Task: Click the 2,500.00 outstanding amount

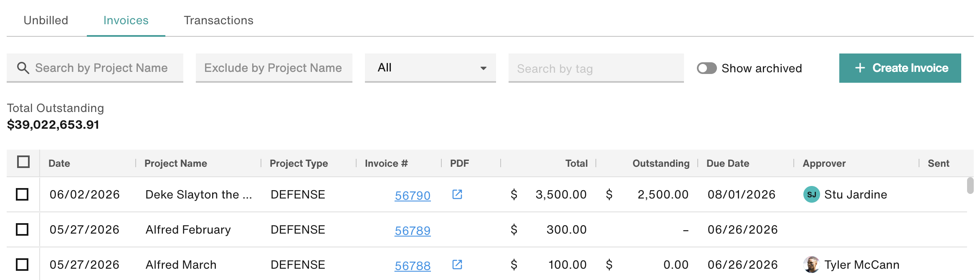Action: coord(663,194)
